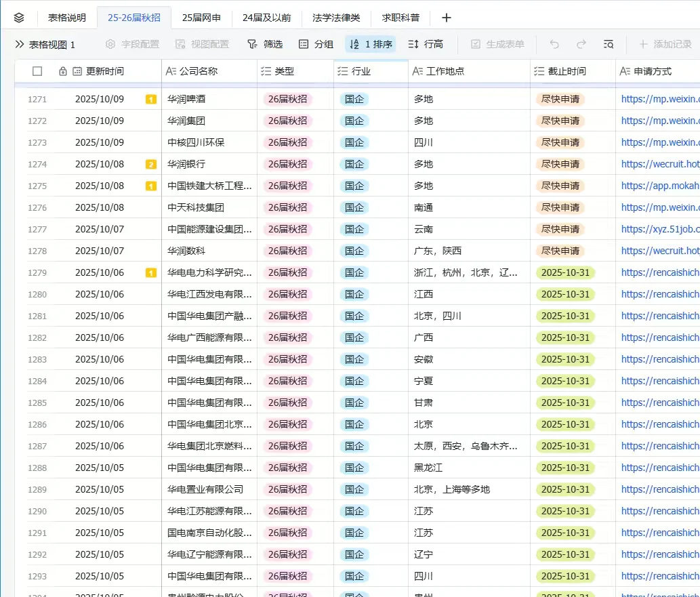Select the 更新时间 column header
The width and height of the screenshot is (700, 597).
(105, 71)
